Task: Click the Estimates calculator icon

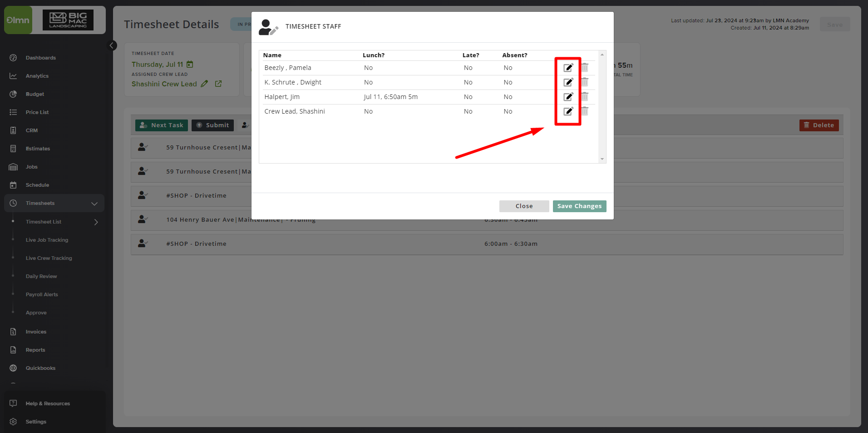Action: (x=13, y=149)
